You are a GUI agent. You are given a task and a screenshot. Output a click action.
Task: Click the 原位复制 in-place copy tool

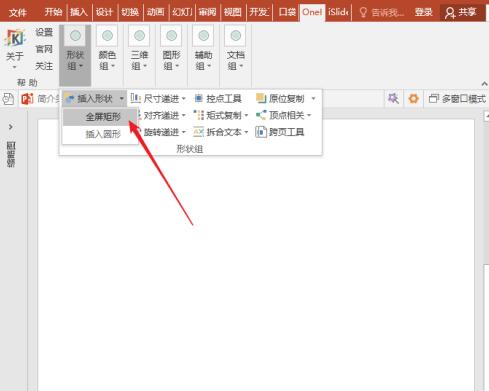pos(281,99)
